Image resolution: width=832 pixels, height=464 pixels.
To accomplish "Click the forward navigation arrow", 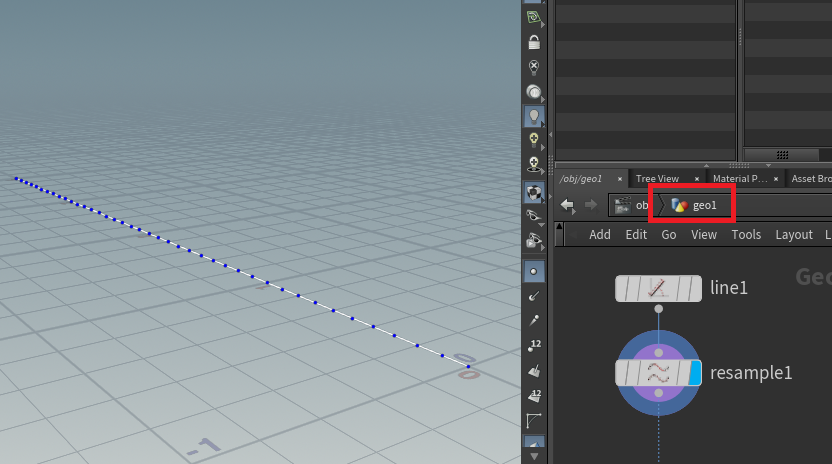I will click(591, 205).
